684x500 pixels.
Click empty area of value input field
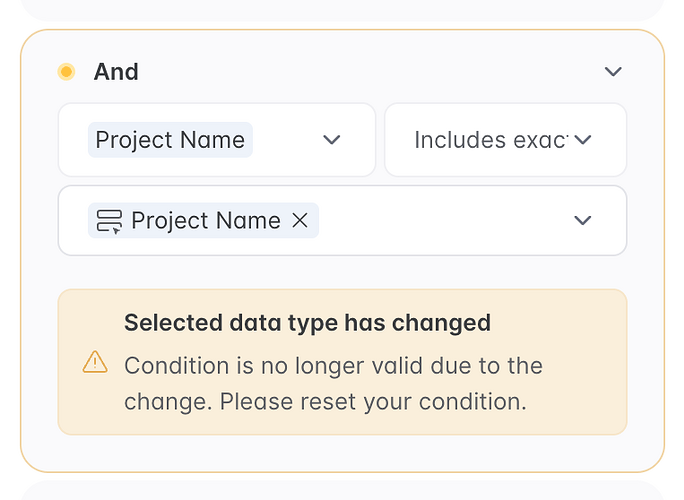tap(440, 221)
